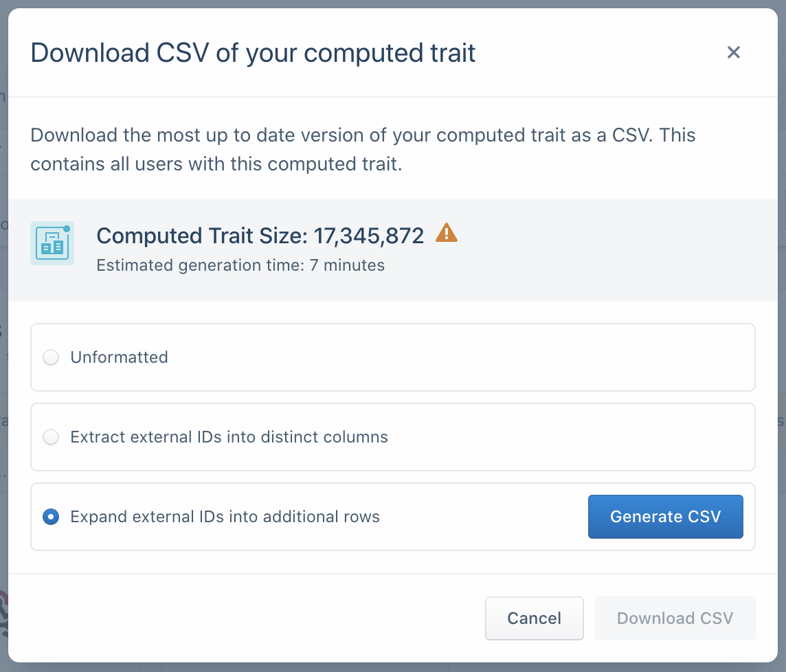786x672 pixels.
Task: Select Extract external IDs into distinct columns
Action: (x=50, y=437)
